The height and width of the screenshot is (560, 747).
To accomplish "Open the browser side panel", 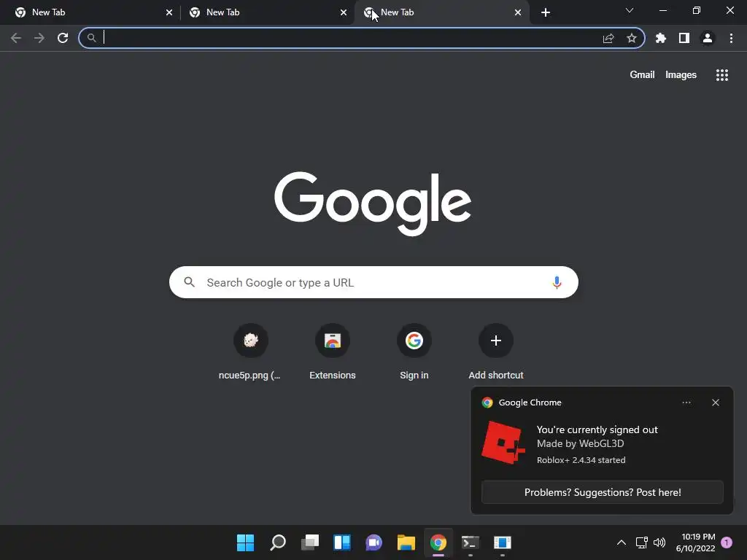I will point(684,38).
